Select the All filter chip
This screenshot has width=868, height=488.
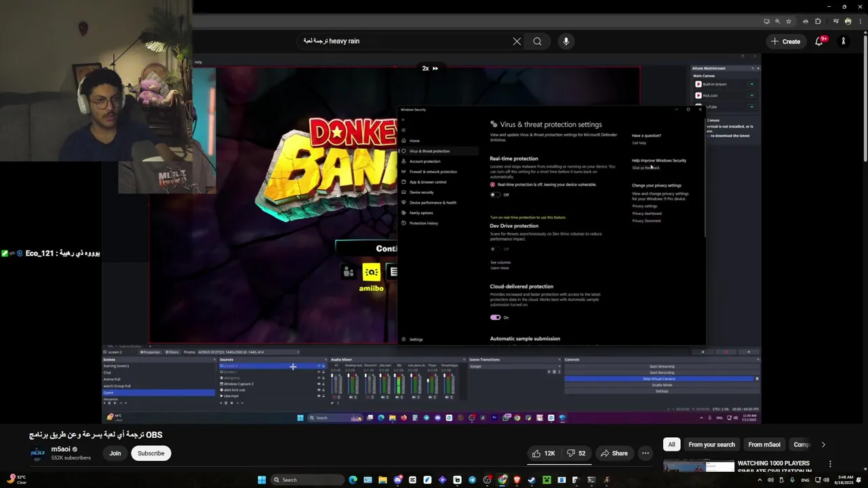tap(671, 445)
